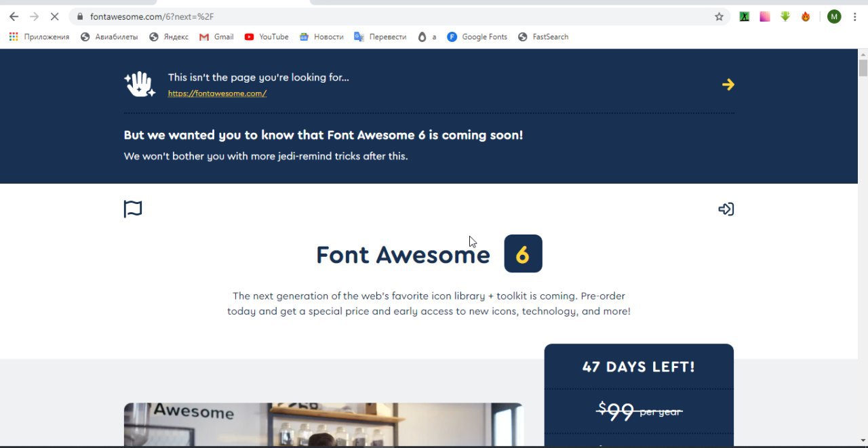This screenshot has width=868, height=448.
Task: Stop page loading with X button
Action: 55,16
